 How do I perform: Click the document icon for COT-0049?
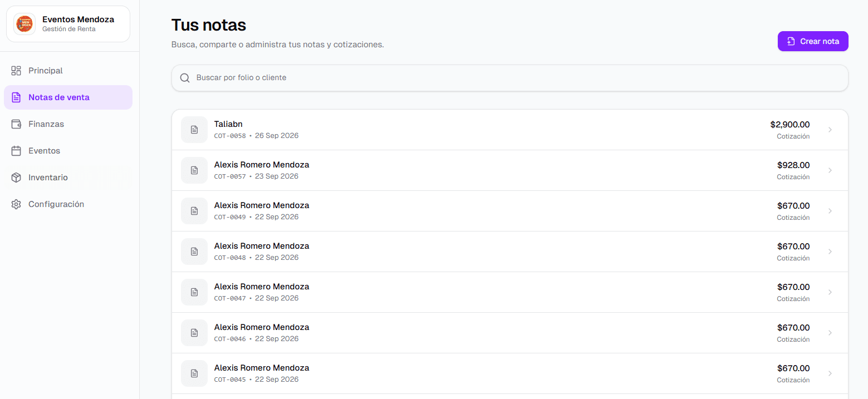(194, 211)
